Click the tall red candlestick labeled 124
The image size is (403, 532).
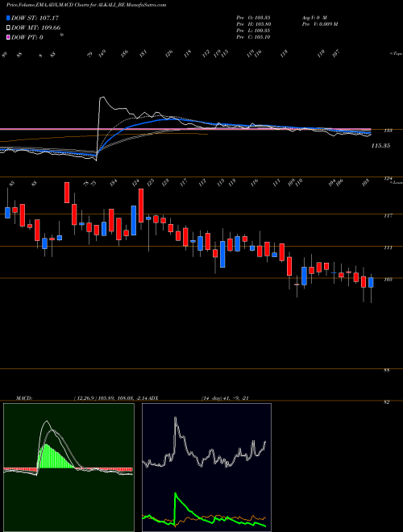[141, 206]
